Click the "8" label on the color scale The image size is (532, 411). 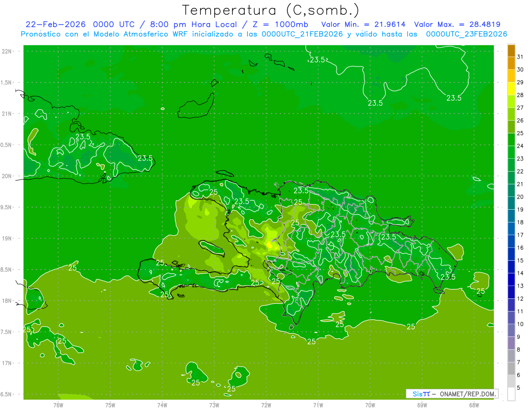(x=519, y=349)
